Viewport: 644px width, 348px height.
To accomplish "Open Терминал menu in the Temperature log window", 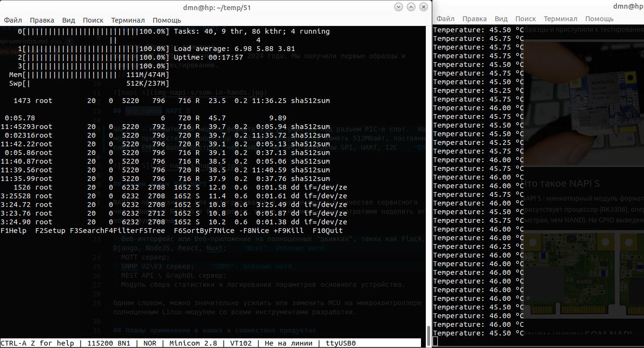I will [560, 19].
